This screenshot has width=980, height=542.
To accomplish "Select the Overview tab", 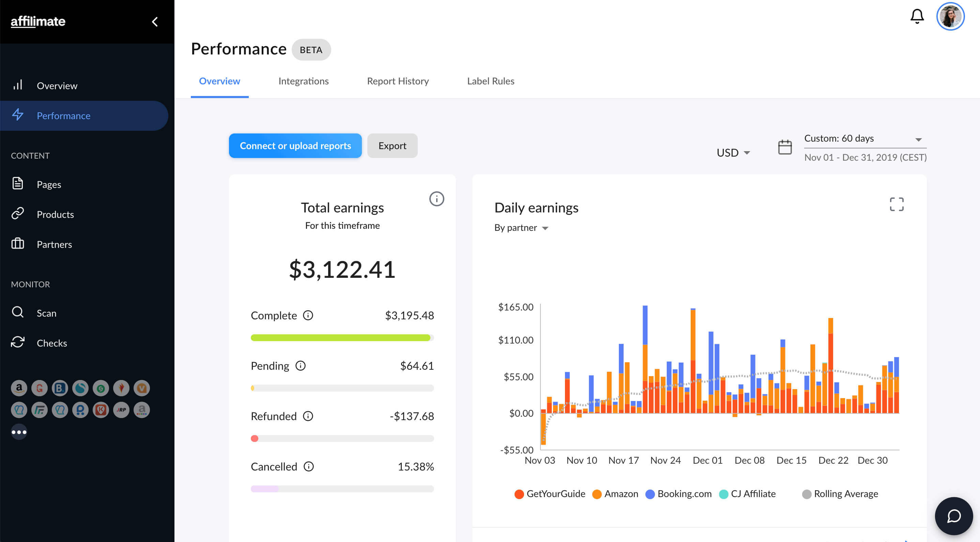I will (x=219, y=81).
